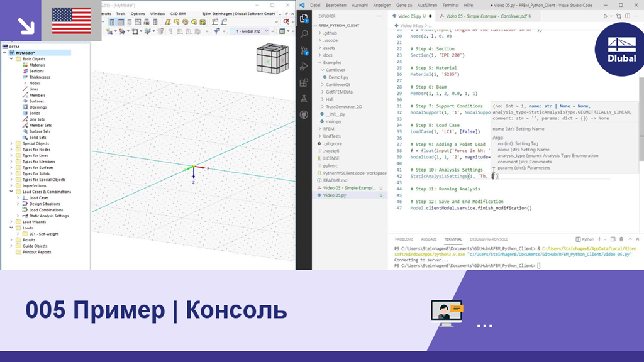Switch to the AUSGABE panel tab
The height and width of the screenshot is (362, 644).
[x=429, y=239]
